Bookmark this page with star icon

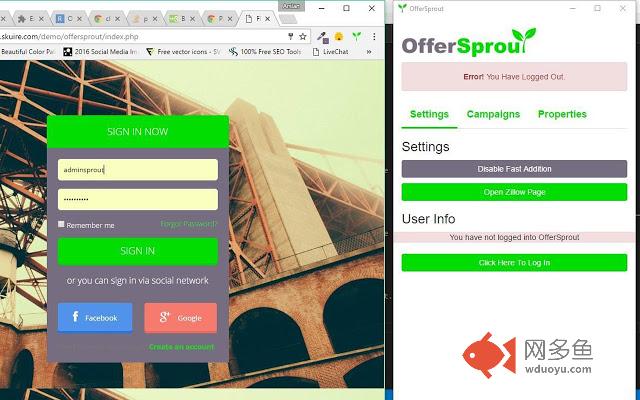[x=303, y=35]
